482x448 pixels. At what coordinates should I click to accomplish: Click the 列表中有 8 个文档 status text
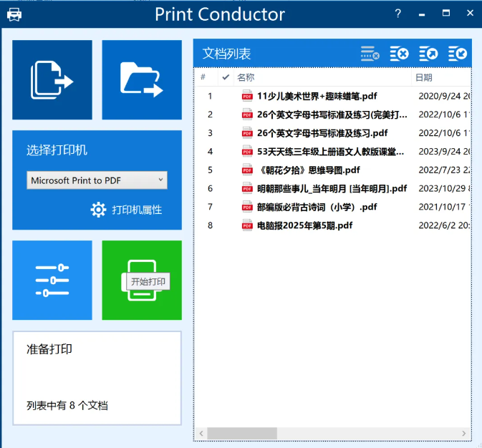[67, 406]
